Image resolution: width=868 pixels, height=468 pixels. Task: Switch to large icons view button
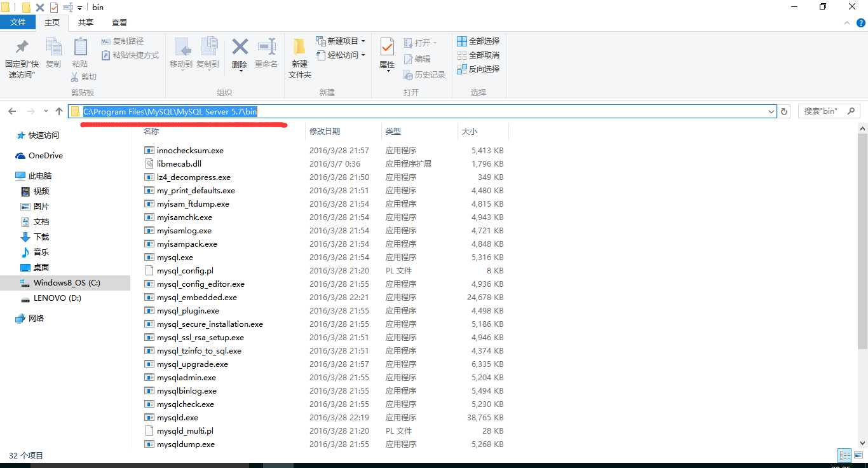[858, 455]
